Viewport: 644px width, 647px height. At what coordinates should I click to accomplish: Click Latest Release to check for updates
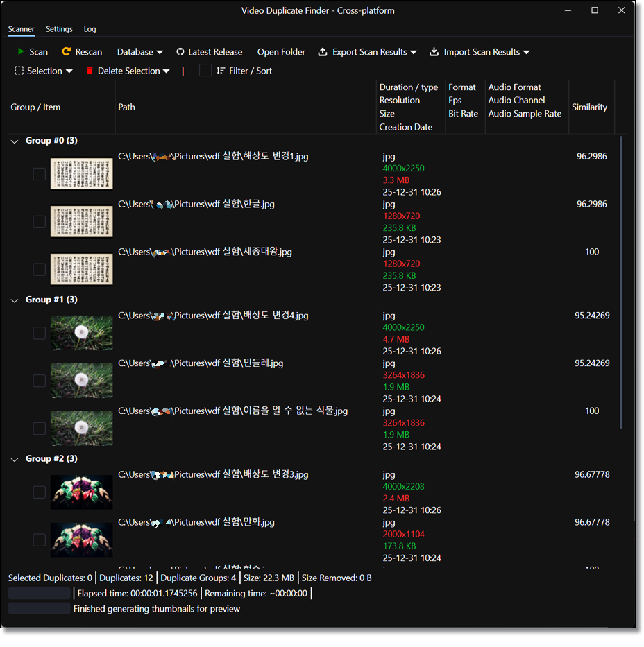click(215, 51)
